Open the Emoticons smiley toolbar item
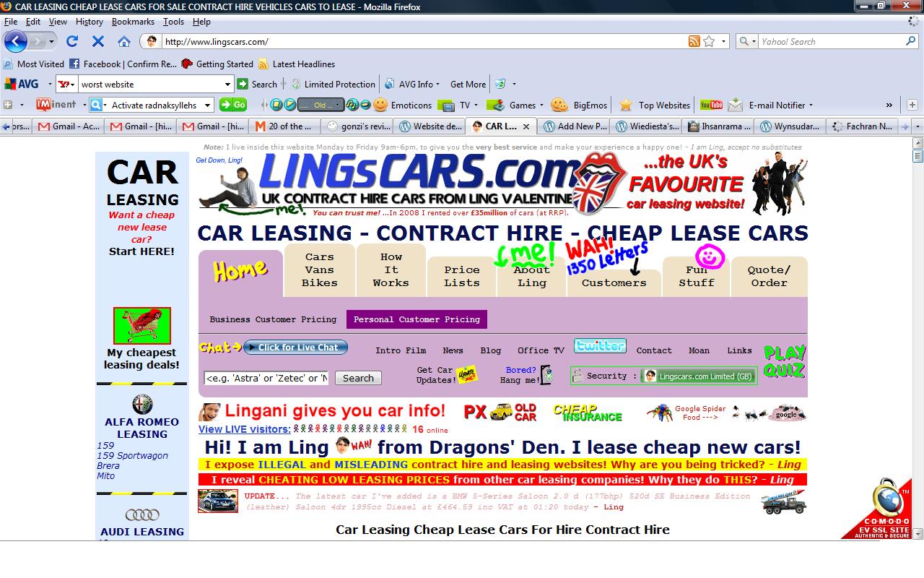 click(x=403, y=105)
